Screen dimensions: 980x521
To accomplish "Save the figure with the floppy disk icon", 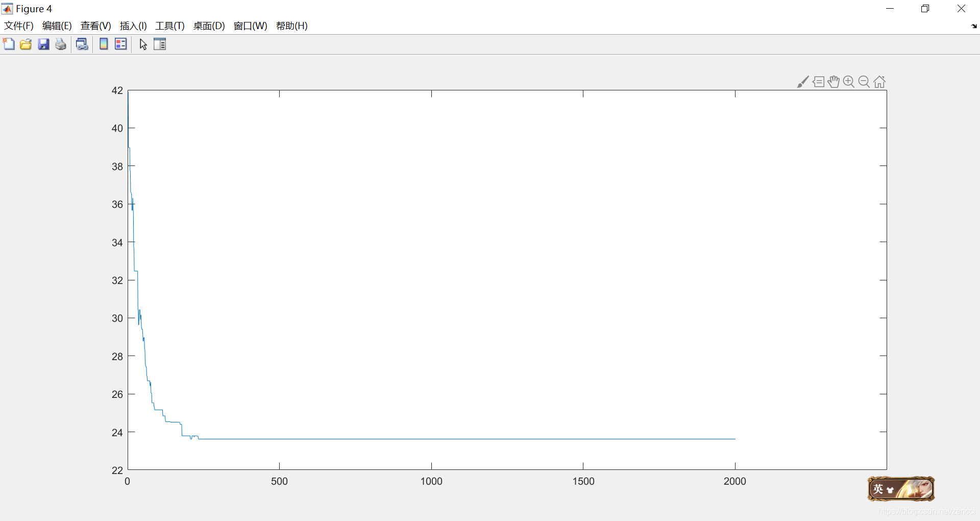I will click(43, 44).
